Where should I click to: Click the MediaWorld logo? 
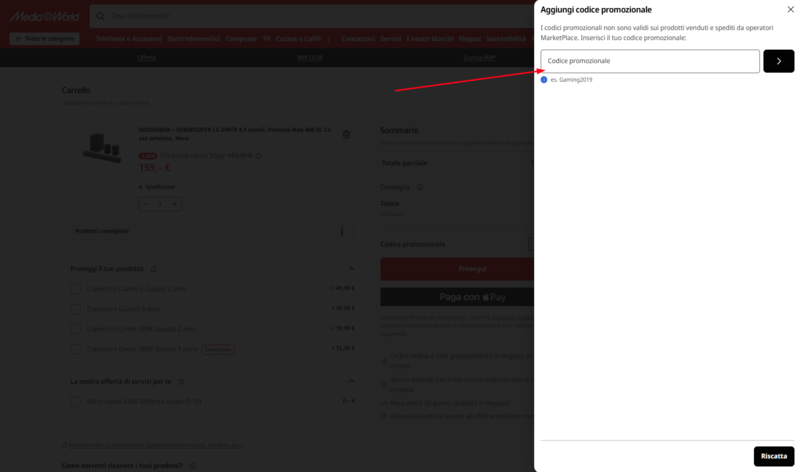point(45,16)
